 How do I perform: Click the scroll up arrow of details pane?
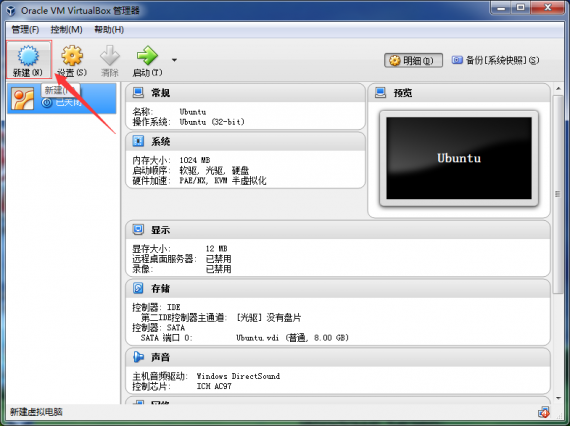click(558, 88)
